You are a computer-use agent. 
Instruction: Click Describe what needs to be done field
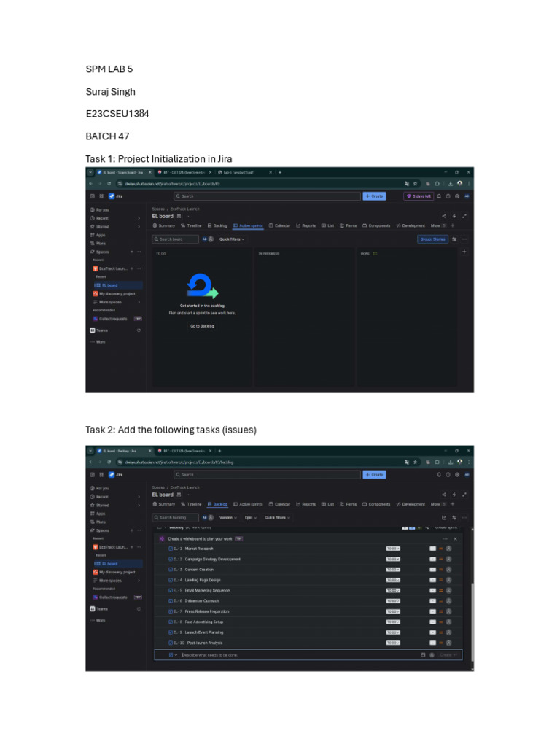(308, 655)
